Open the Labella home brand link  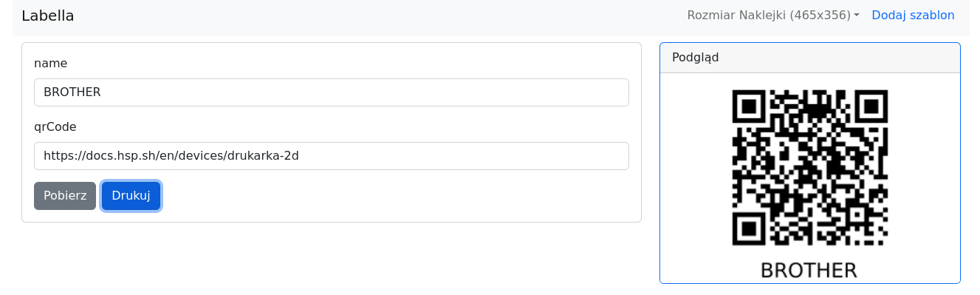tap(48, 16)
